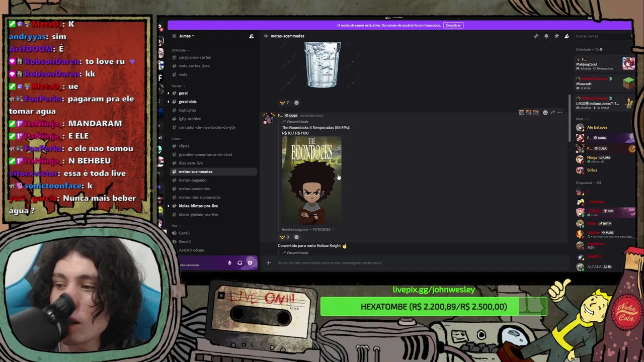The height and width of the screenshot is (362, 644).
Task: Open the glass of water image
Action: [x=323, y=64]
